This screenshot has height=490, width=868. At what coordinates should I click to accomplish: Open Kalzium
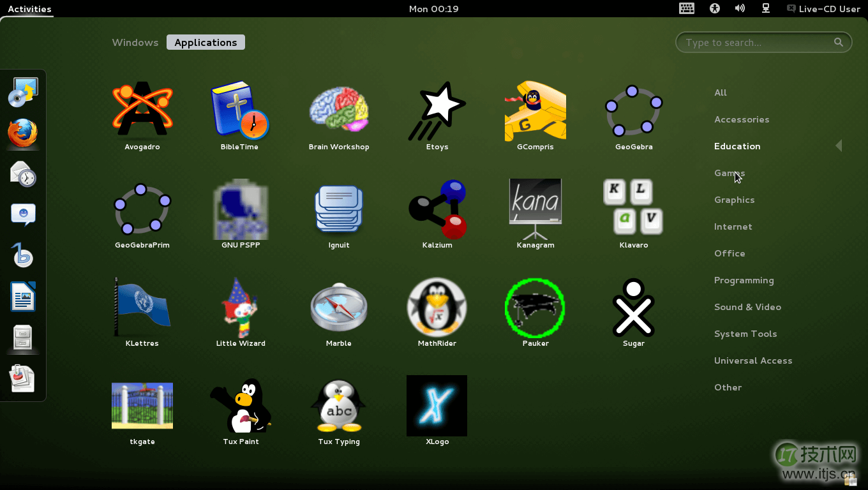(x=437, y=213)
